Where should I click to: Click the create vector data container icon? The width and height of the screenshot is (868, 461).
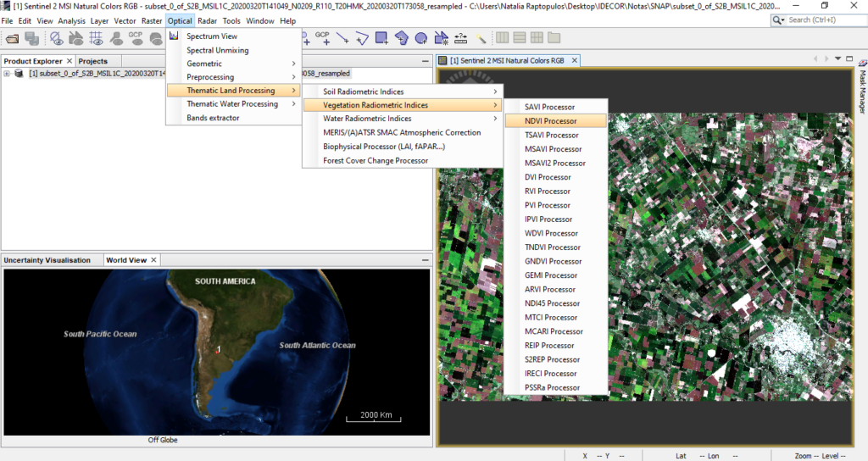click(x=441, y=38)
